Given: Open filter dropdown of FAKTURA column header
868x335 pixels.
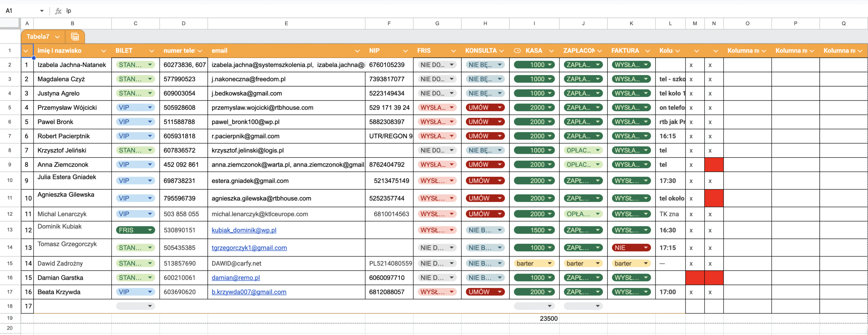Looking at the screenshot, I should coord(648,51).
